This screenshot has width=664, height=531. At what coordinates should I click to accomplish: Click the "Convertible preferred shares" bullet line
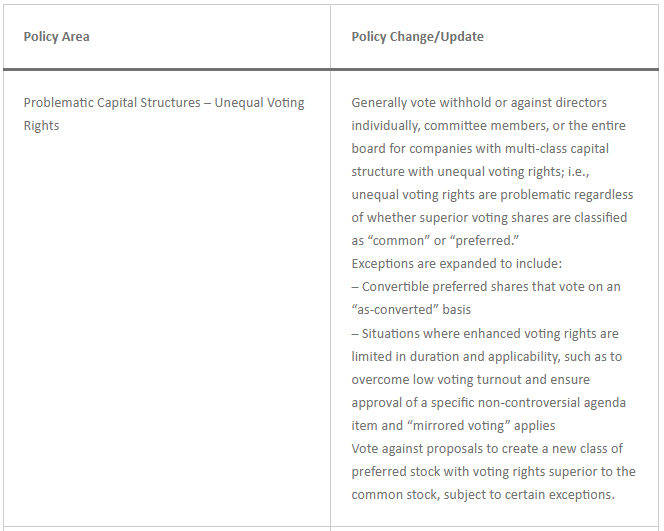point(486,287)
